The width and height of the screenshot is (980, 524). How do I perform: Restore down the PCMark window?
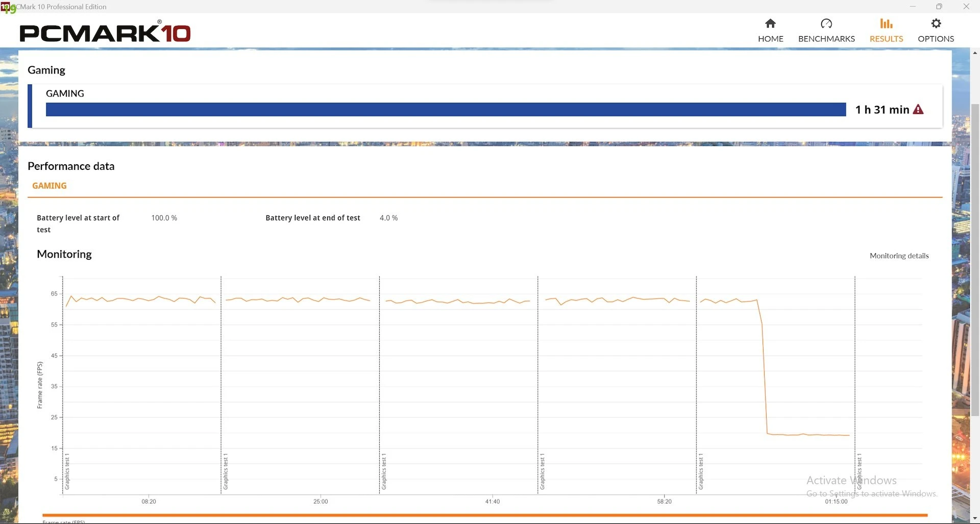click(x=939, y=7)
